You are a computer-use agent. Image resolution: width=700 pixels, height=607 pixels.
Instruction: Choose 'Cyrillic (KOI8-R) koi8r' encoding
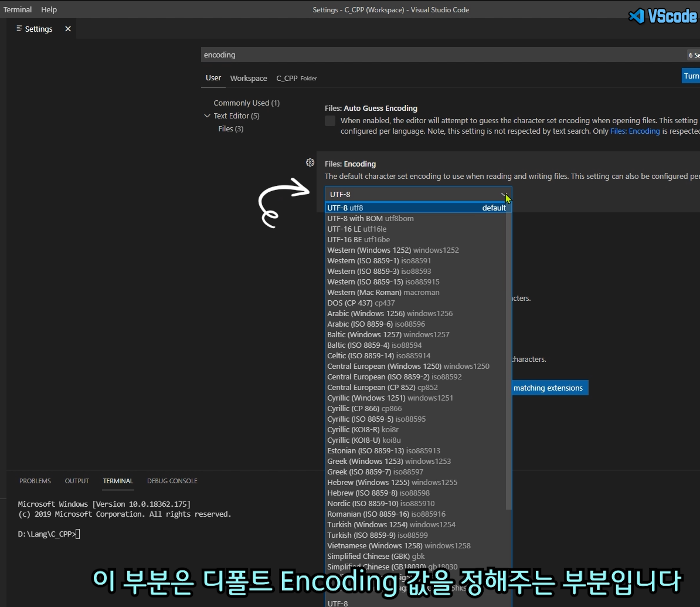[x=416, y=430]
